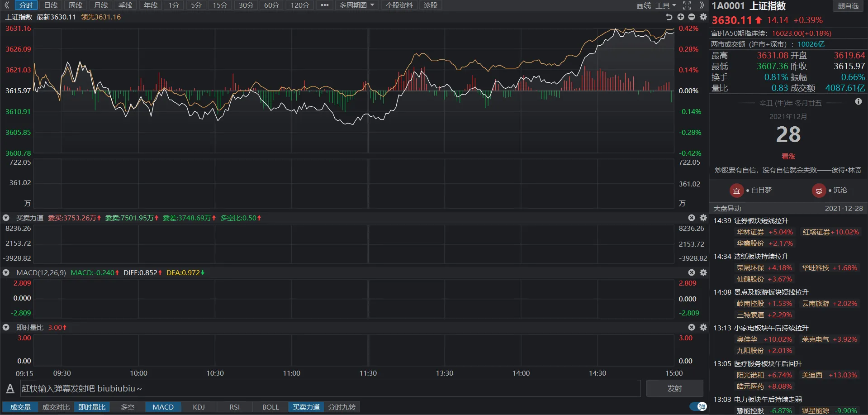The image size is (868, 415).
Task: Switch to the 日线 daily chart tab
Action: click(x=51, y=5)
